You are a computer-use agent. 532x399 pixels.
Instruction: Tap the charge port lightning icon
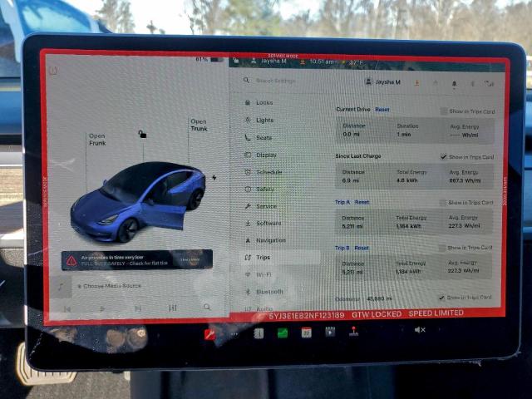214,177
